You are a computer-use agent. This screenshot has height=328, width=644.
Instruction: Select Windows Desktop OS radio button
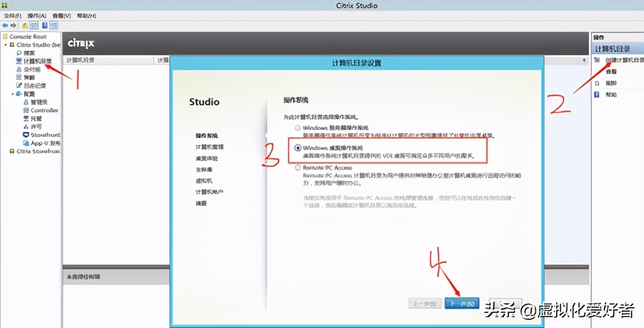pyautogui.click(x=298, y=148)
